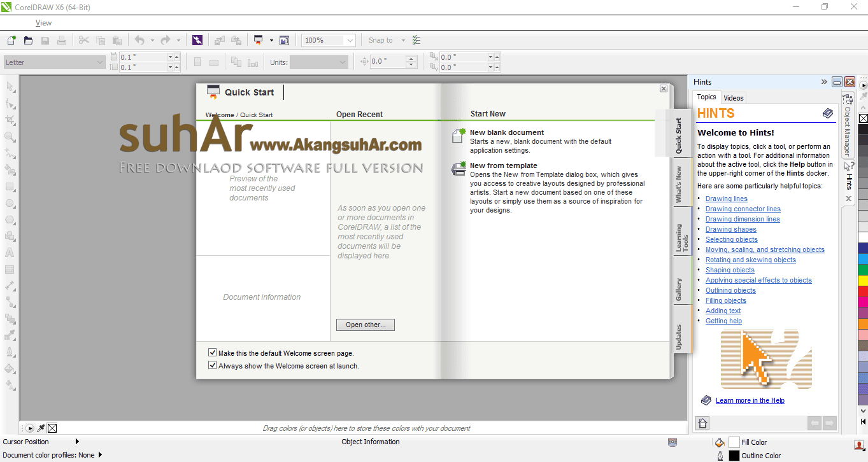This screenshot has height=462, width=868.
Task: Close the Quick Start welcome dialog
Action: pos(663,88)
